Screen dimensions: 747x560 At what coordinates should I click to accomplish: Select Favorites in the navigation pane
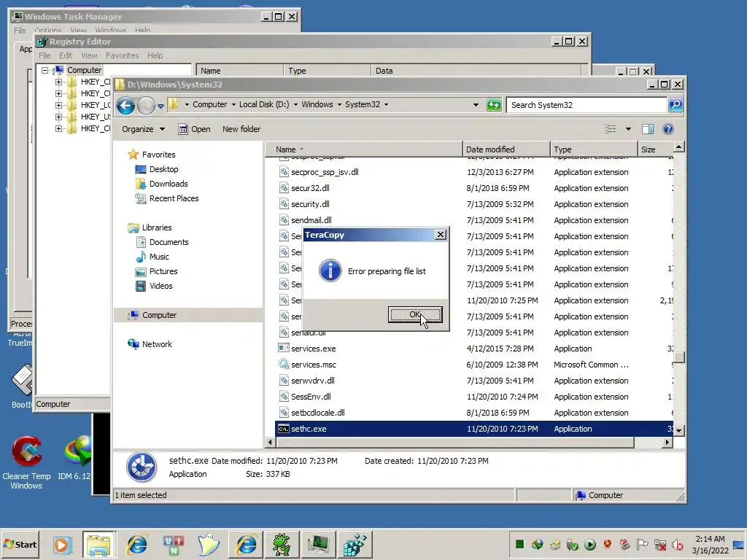click(x=158, y=155)
